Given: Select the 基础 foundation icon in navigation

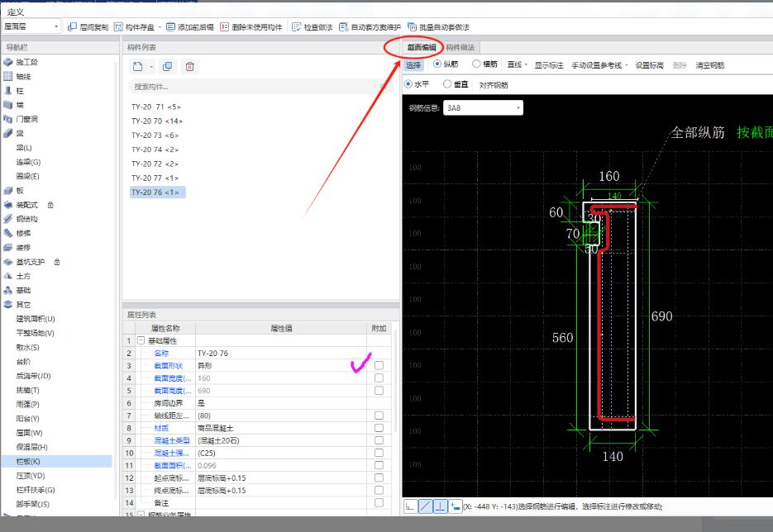Looking at the screenshot, I should [8, 290].
